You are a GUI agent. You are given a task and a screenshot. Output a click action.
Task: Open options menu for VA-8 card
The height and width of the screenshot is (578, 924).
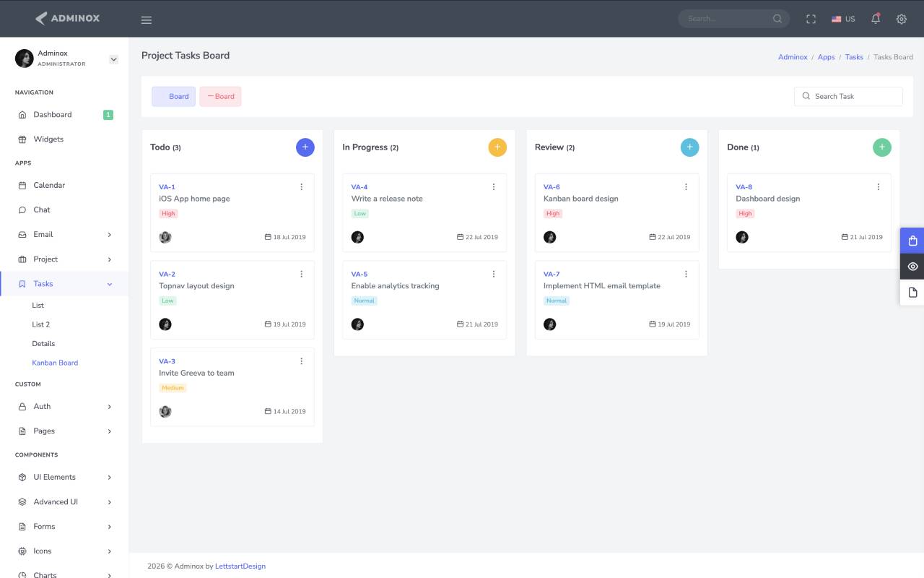[879, 187]
